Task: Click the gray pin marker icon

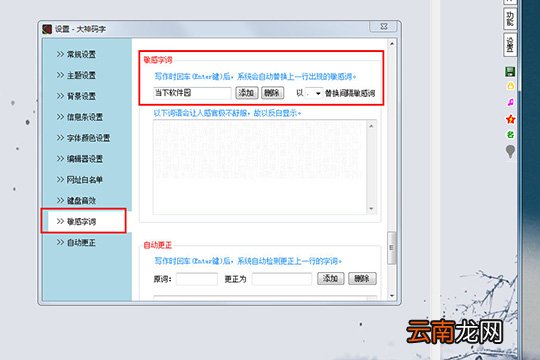Action: tap(510, 152)
